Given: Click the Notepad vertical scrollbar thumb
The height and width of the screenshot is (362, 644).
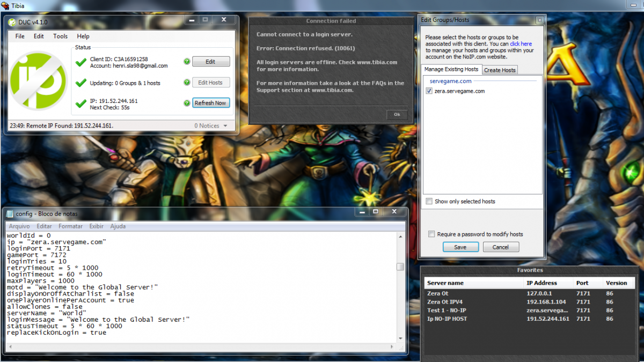Looking at the screenshot, I should 400,267.
